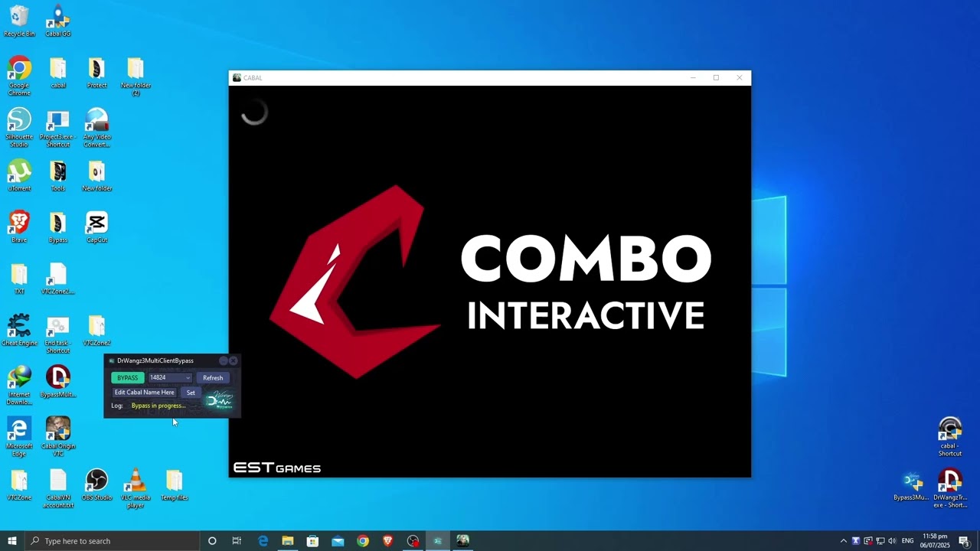Open Microsoft Store from the taskbar
The width and height of the screenshot is (980, 551).
[312, 541]
